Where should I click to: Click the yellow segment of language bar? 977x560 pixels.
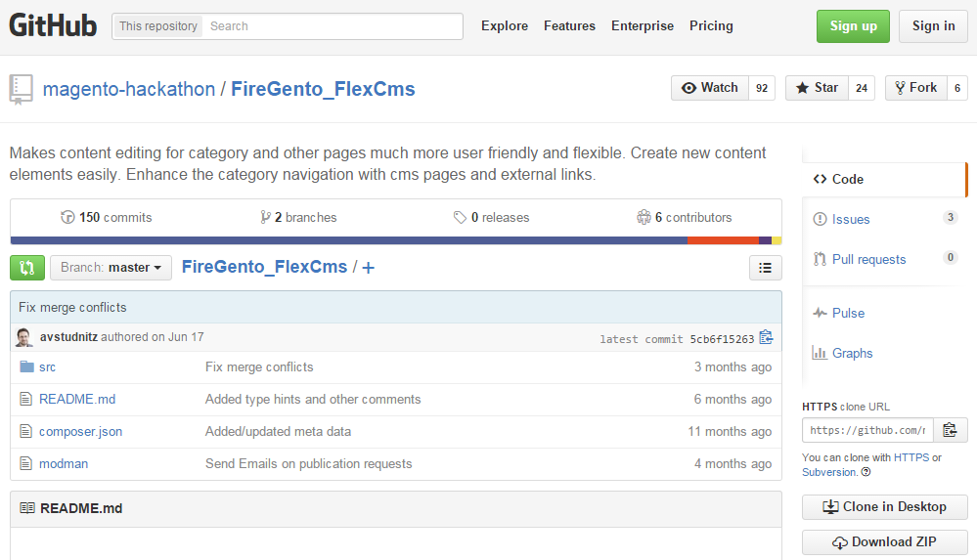(x=777, y=240)
